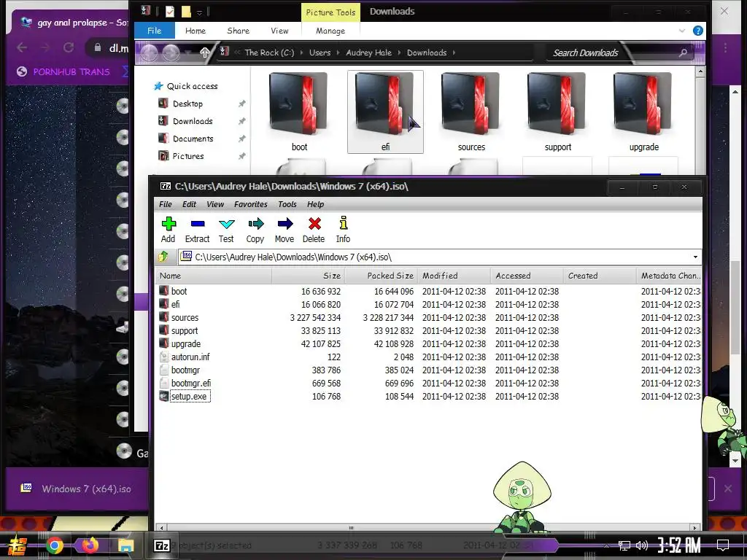Click the Audrey Hale breadcrumb segment
747x560 pixels.
(x=368, y=52)
